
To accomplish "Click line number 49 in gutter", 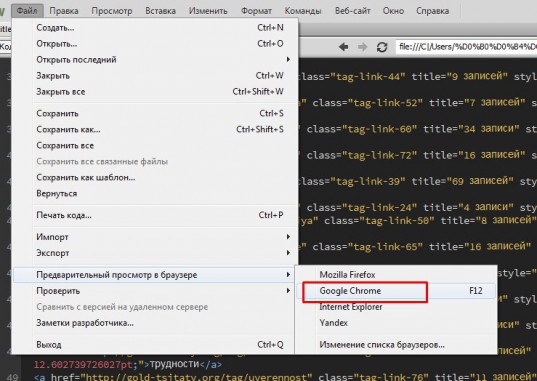I will (x=12, y=377).
